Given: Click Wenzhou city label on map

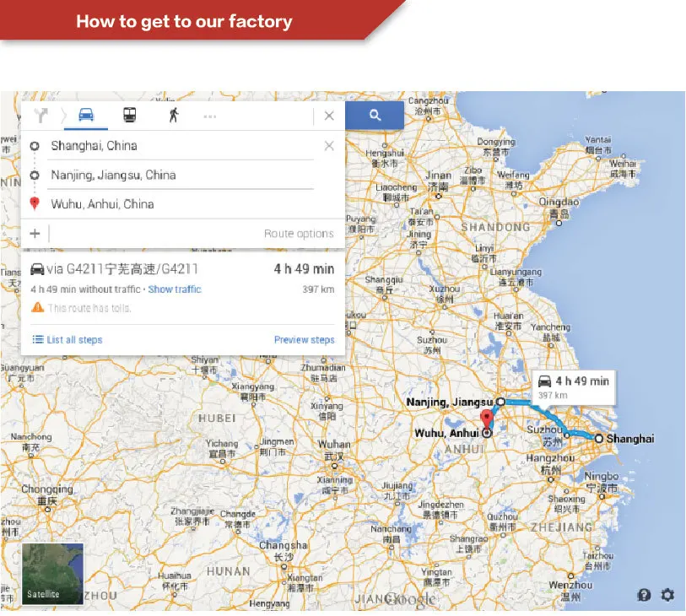Looking at the screenshot, I should [x=570, y=591].
